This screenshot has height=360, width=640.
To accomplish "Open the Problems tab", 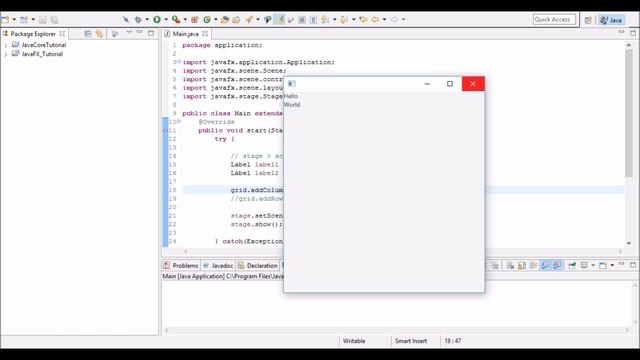I will point(181,266).
